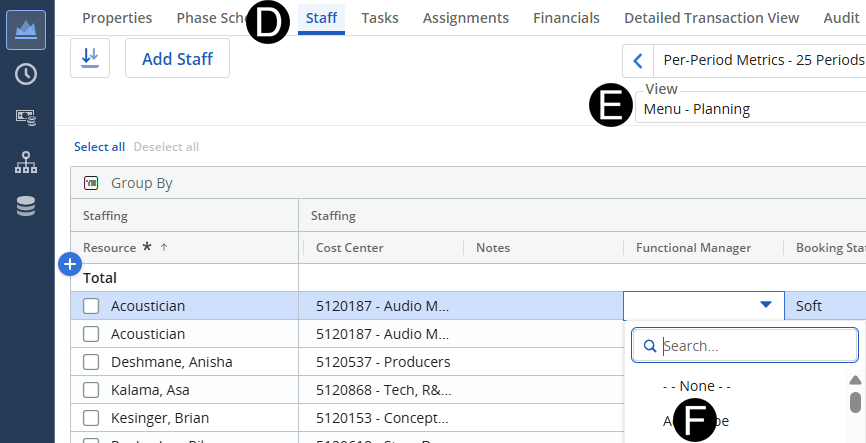Open the financials money icon in sidebar
This screenshot has width=866, height=443.
click(x=26, y=117)
